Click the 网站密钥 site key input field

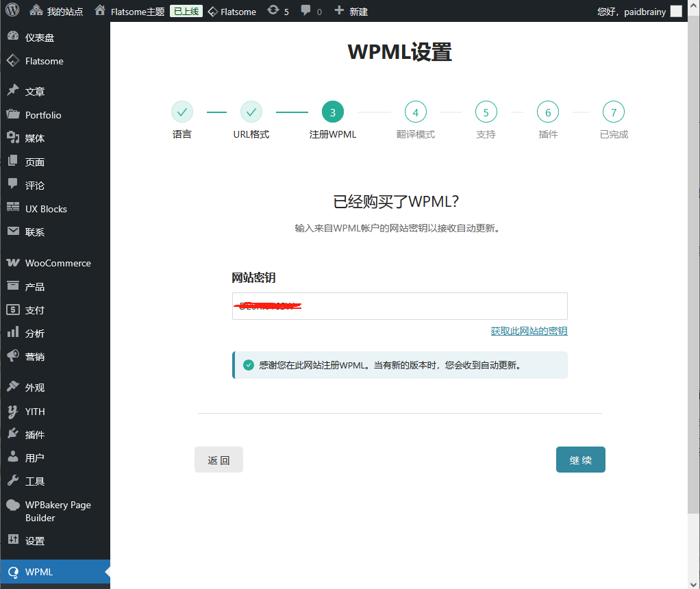[x=399, y=306]
